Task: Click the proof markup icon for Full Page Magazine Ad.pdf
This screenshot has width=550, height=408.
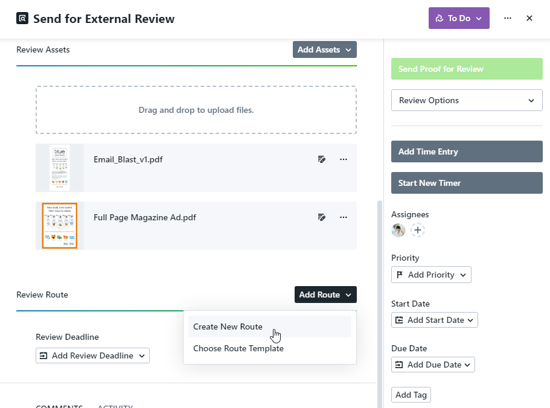Action: point(322,217)
